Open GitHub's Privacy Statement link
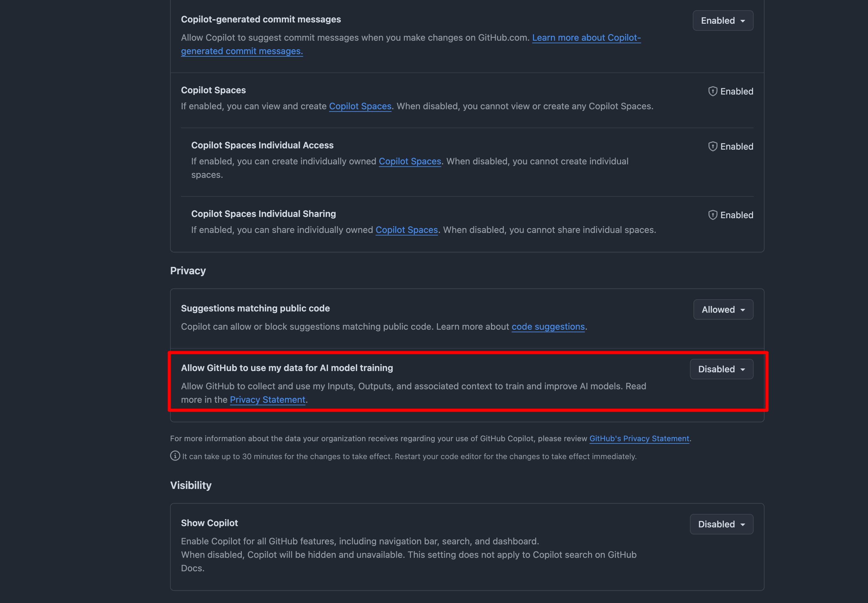Viewport: 868px width, 603px height. (x=639, y=438)
